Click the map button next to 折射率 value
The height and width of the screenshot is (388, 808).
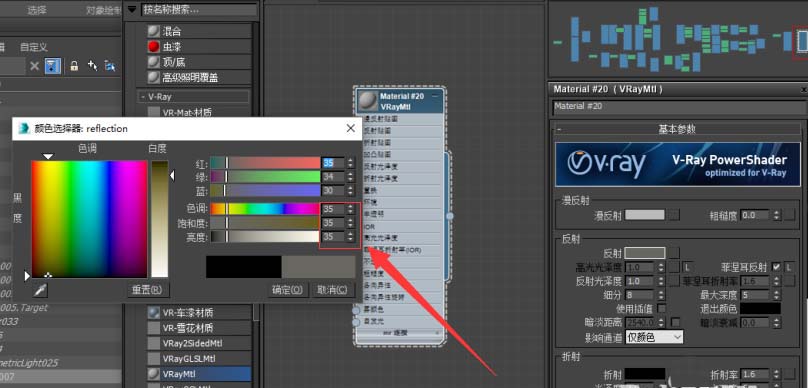click(x=790, y=374)
